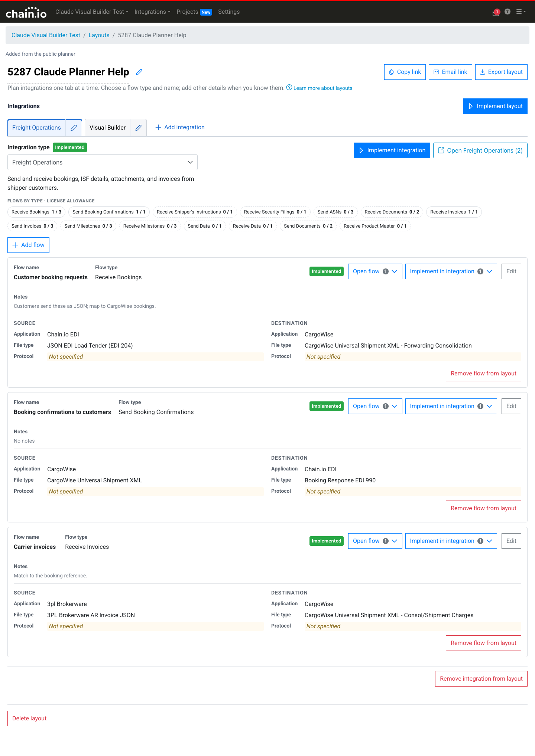Click Add integration
535x756 pixels.
(x=180, y=127)
